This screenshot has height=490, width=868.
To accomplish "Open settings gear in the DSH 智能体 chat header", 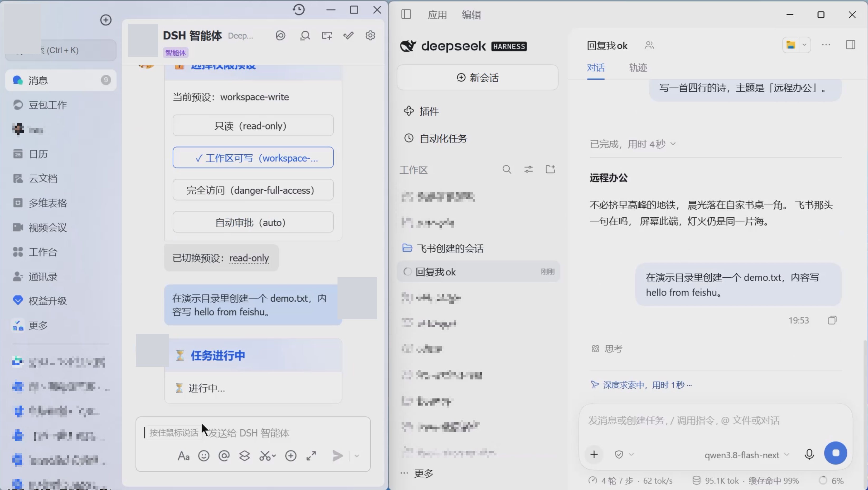I will click(370, 35).
